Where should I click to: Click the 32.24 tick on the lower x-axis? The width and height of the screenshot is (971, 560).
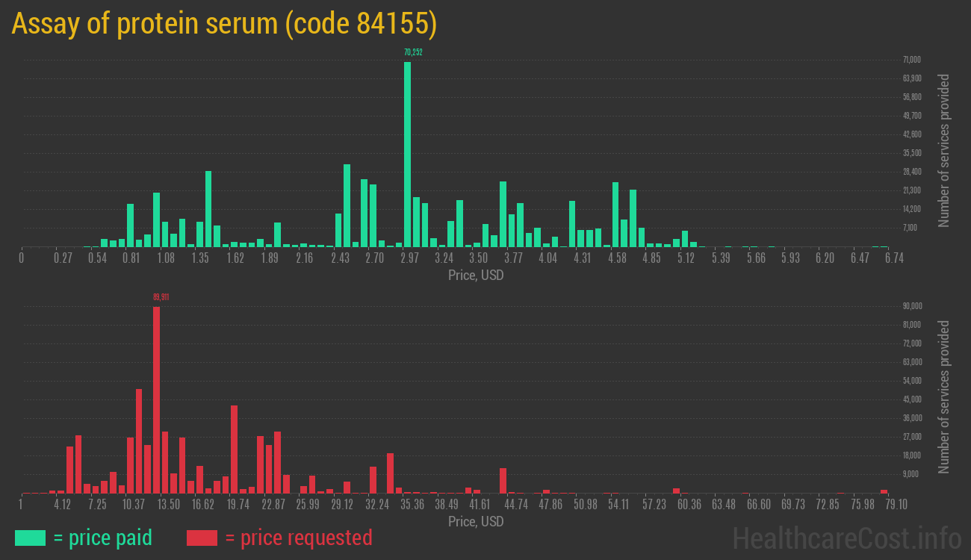[x=377, y=505]
